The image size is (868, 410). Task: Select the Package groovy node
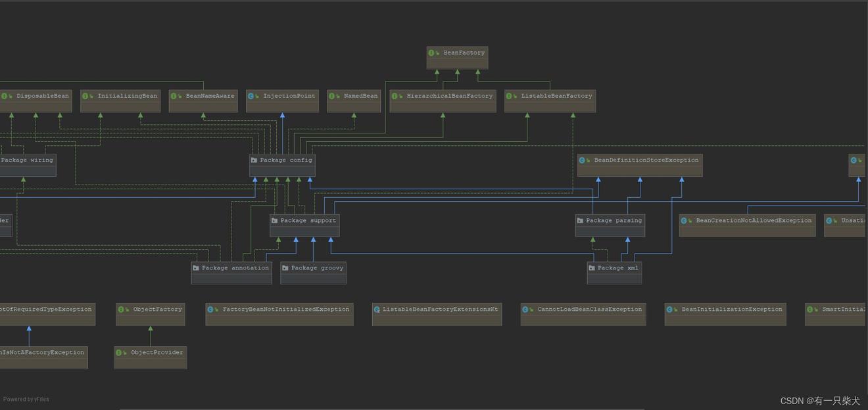pyautogui.click(x=313, y=273)
